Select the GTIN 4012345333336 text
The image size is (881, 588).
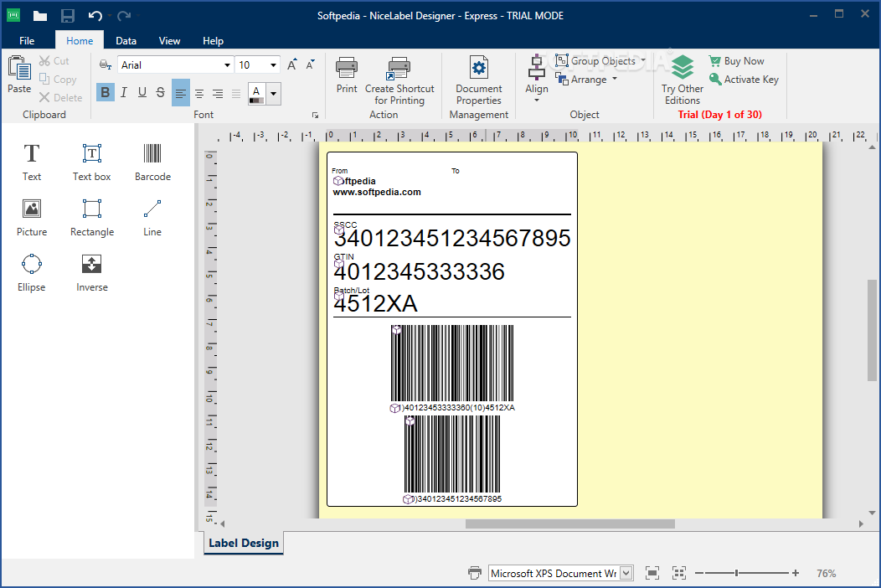tap(420, 272)
